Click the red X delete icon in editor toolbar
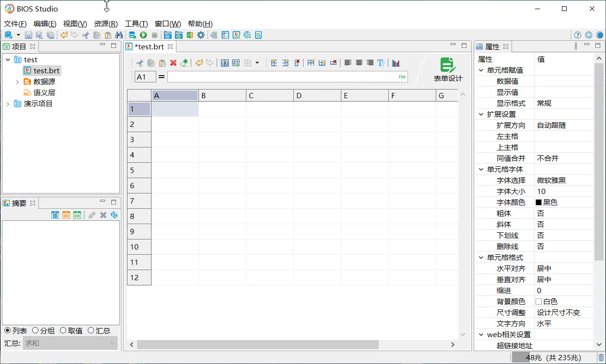The width and height of the screenshot is (606, 364). coord(173,63)
